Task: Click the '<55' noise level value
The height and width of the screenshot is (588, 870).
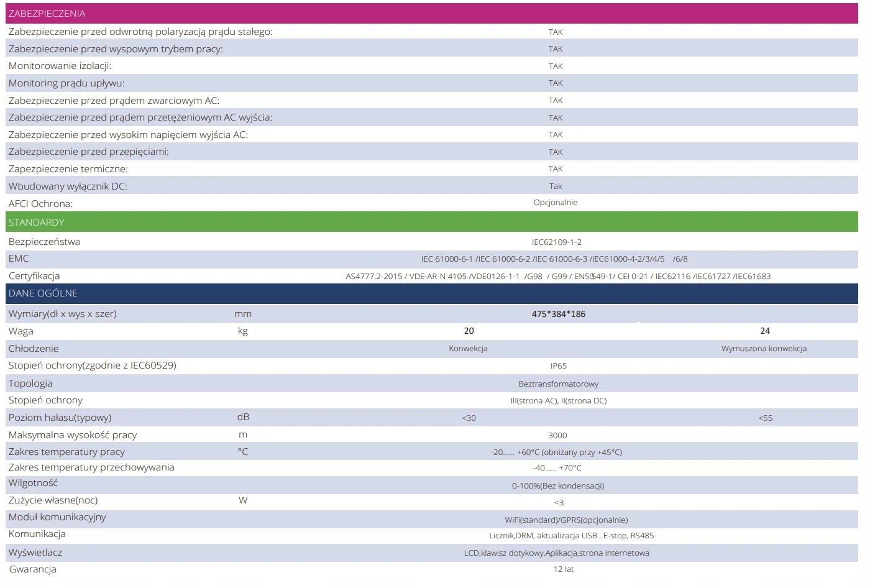Action: tap(766, 418)
